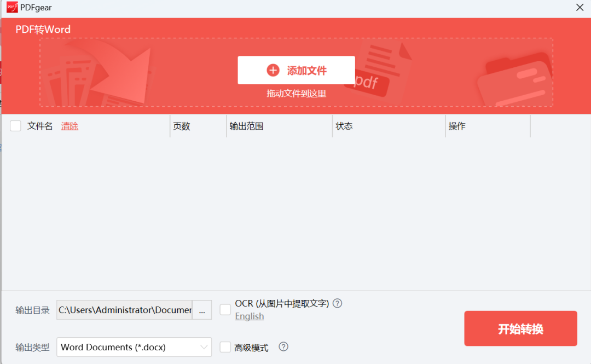Image resolution: width=591 pixels, height=364 pixels.
Task: Click the 拖动文件到这里 drop area
Action: tap(296, 93)
